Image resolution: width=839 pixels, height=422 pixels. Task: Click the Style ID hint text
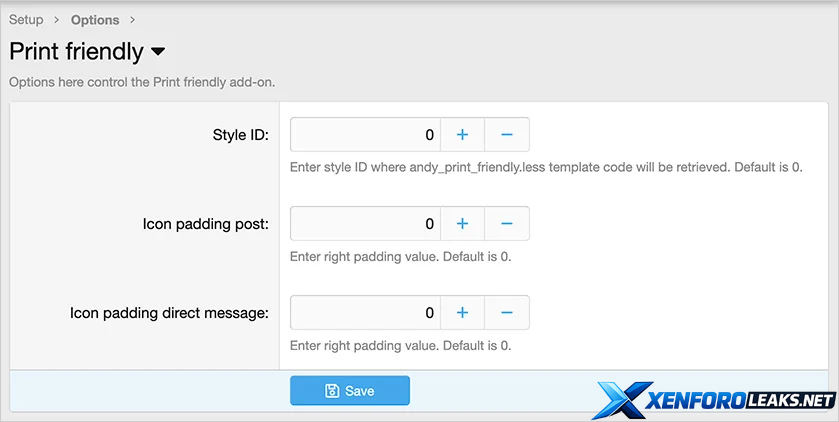(546, 167)
